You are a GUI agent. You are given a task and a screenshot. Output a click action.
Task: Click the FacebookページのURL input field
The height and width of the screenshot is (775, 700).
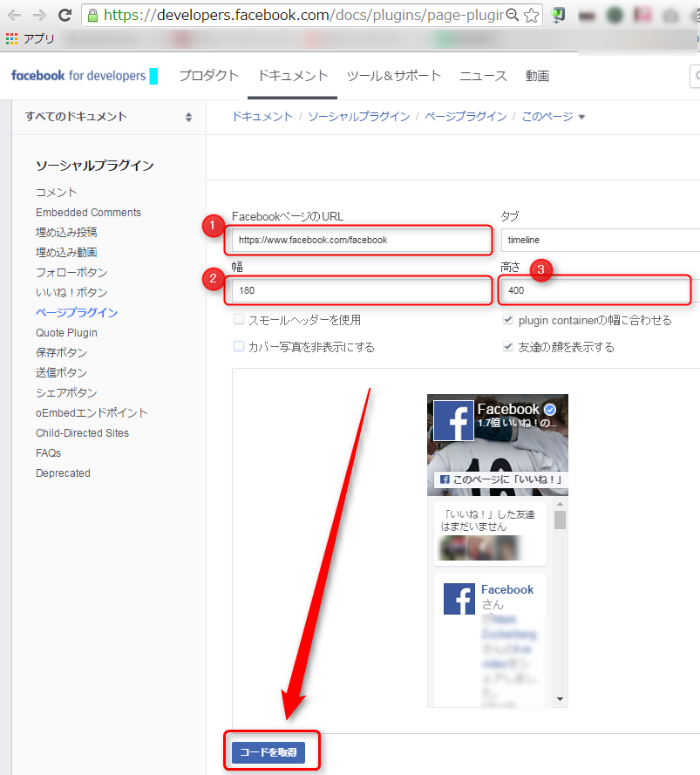coord(362,241)
